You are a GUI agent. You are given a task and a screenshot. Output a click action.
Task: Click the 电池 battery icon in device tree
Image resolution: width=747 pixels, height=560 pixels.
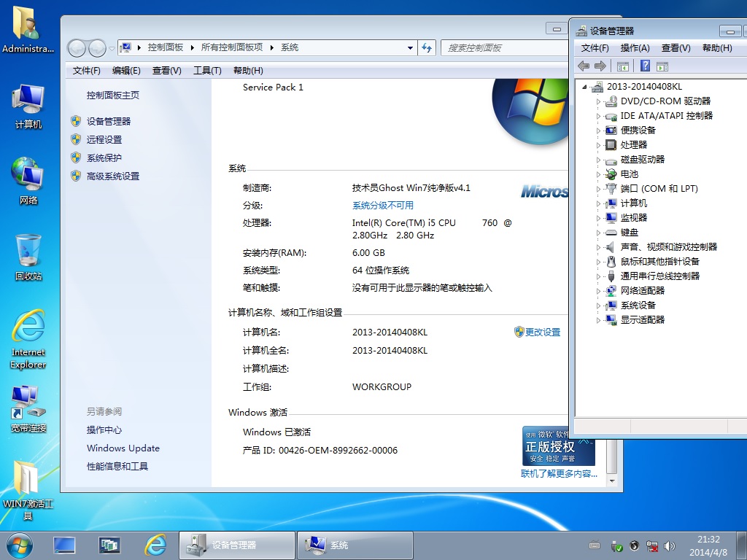tap(611, 174)
